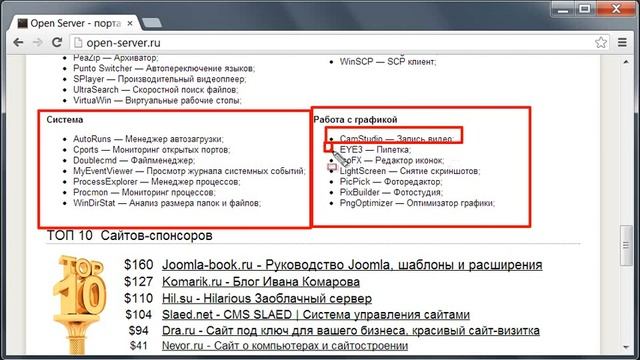Click the WinDirStat list item
The image size is (640, 360).
point(167,203)
